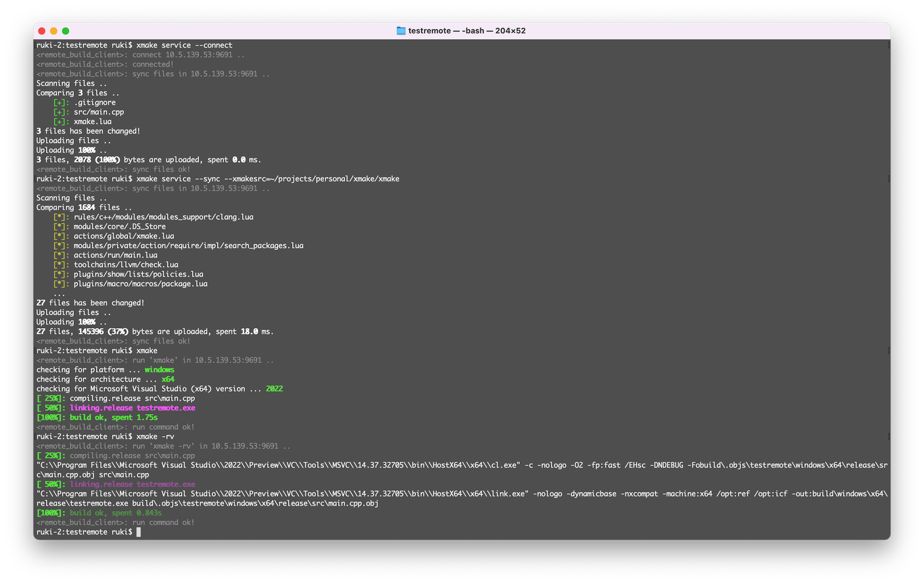
Task: Click the "rules/c++/modules/modules_support/clang.lua" path
Action: click(x=163, y=217)
